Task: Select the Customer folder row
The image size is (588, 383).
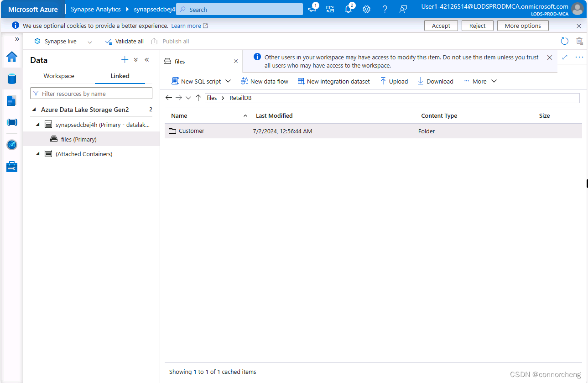Action: (373, 131)
